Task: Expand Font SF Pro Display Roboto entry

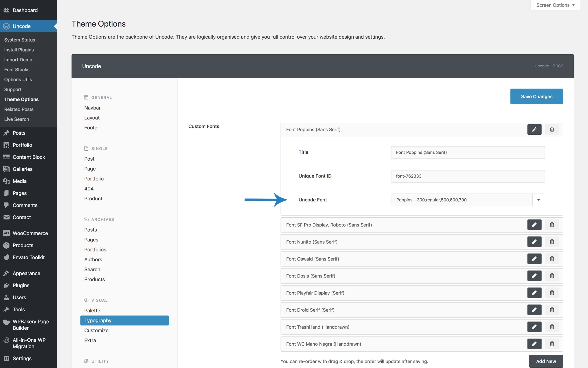Action: point(534,224)
